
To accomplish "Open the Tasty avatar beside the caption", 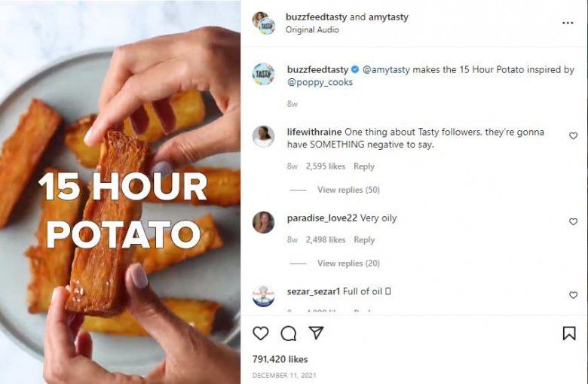I will (263, 74).
